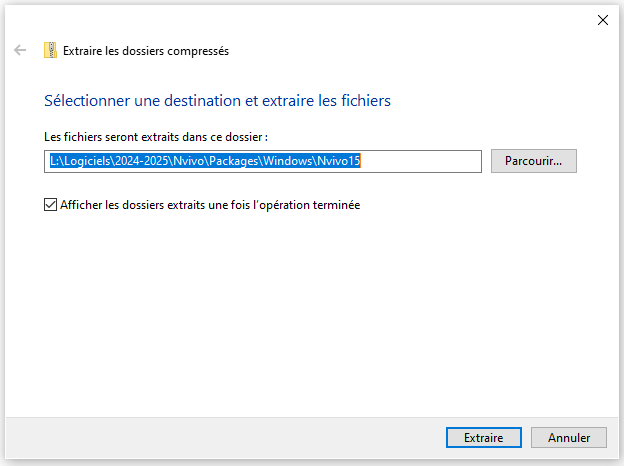This screenshot has height=466, width=624.
Task: Click the word "Afficher" beside the checkbox
Action: coord(83,205)
